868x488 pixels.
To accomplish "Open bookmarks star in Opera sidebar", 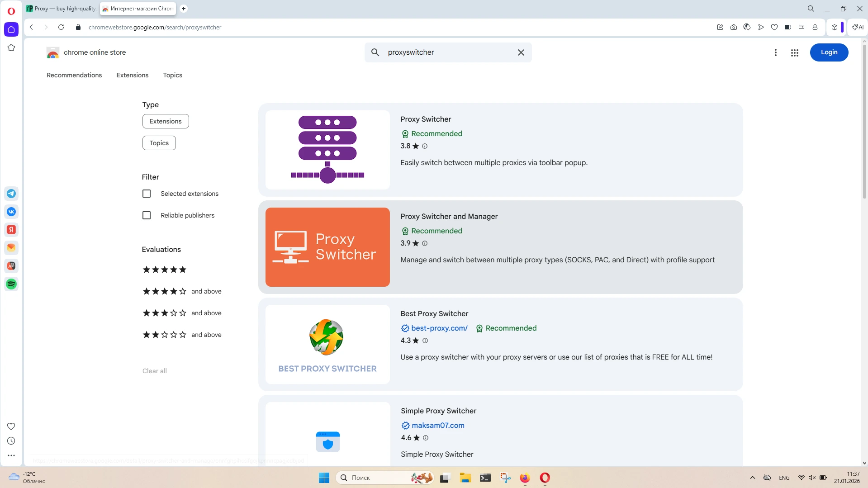I will click(11, 47).
